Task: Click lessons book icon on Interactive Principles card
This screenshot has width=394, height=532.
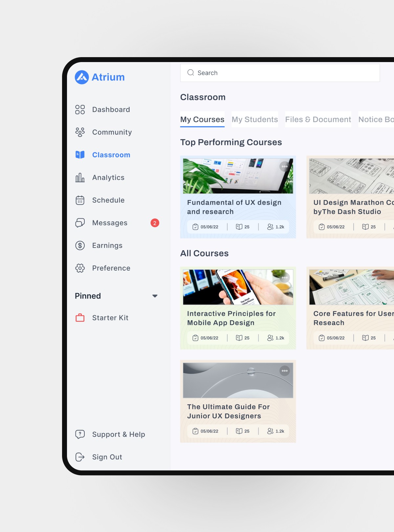Action: [x=239, y=338]
